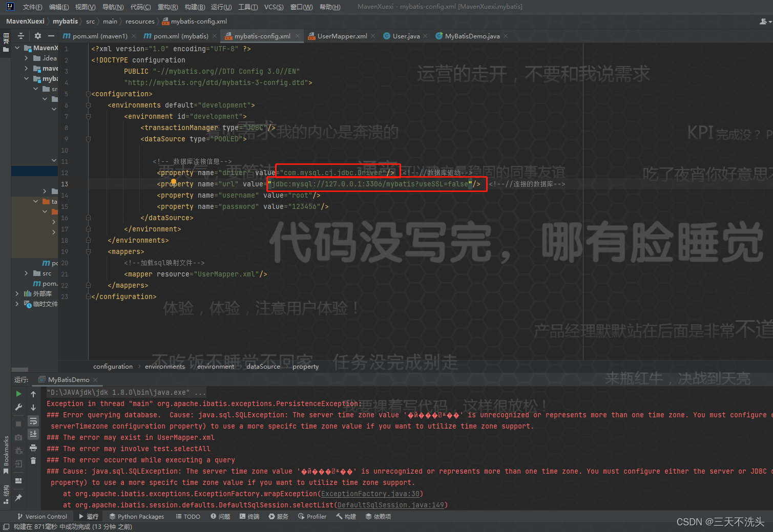This screenshot has width=773, height=532.
Task: Hide the Project tool window with minimize icon
Action: pyautogui.click(x=51, y=36)
